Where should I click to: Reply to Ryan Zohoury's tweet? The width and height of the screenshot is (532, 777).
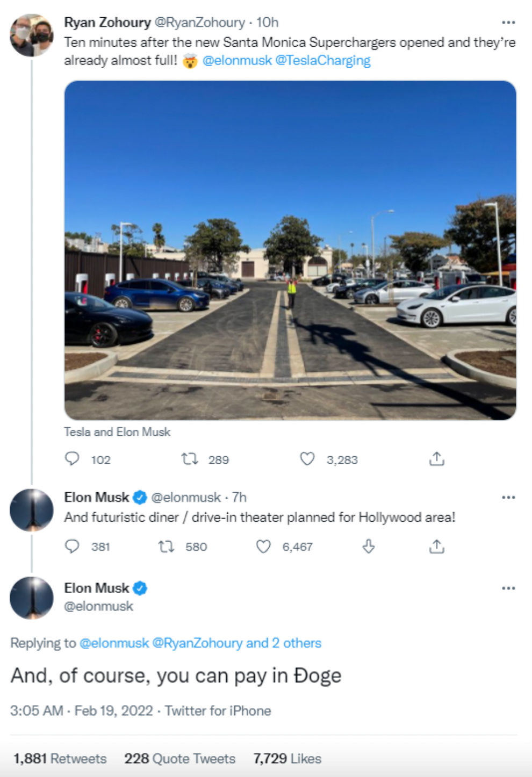(72, 459)
